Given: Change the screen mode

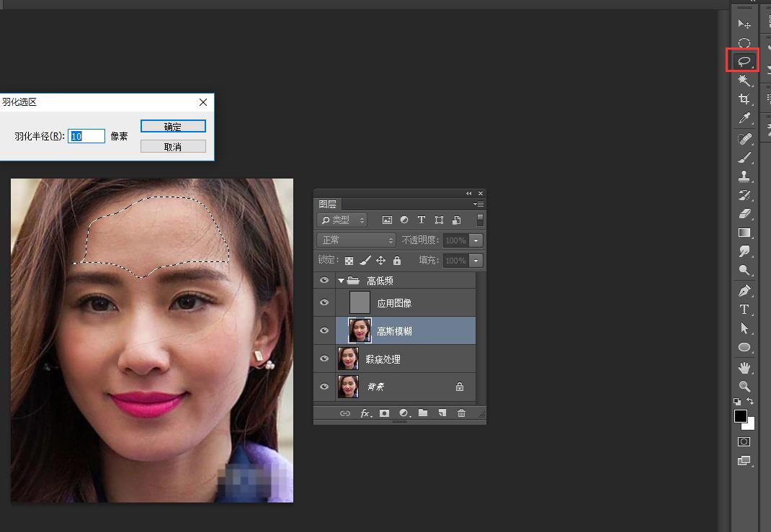Looking at the screenshot, I should 744,461.
